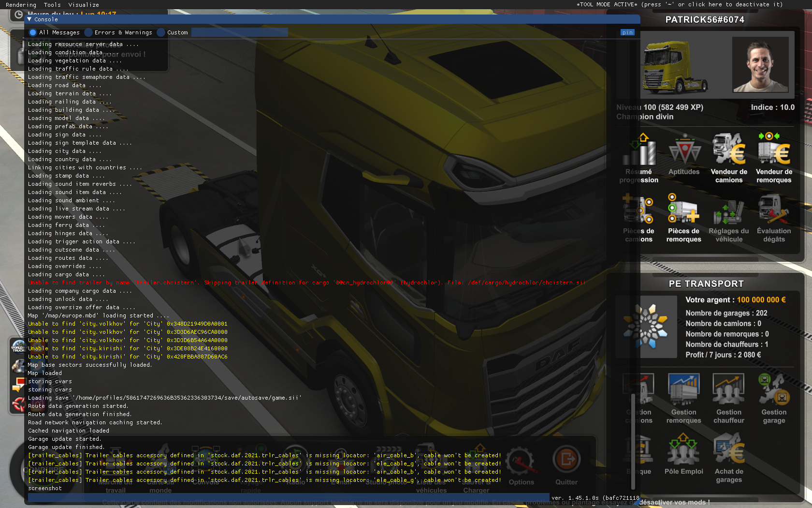
Task: Click the PE Transport company logo
Action: [646, 327]
